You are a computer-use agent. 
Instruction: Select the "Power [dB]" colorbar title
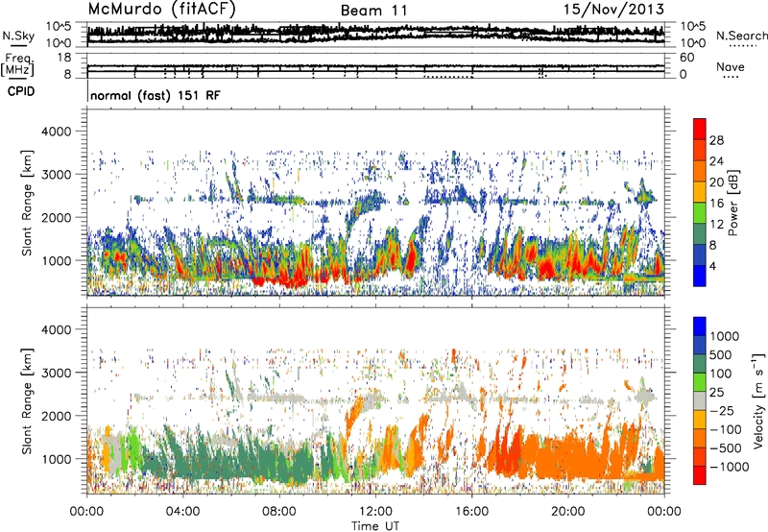coord(733,203)
